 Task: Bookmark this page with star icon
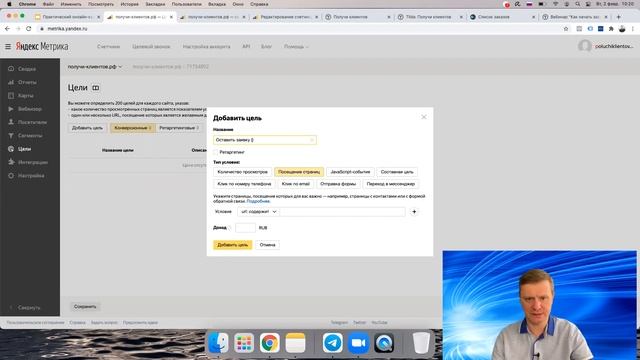coord(566,29)
